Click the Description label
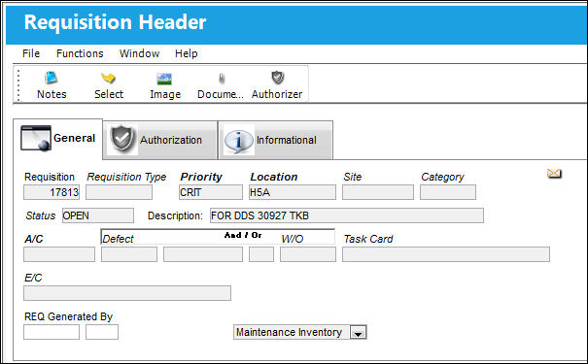Viewport: 588px width, 364px height. click(175, 215)
